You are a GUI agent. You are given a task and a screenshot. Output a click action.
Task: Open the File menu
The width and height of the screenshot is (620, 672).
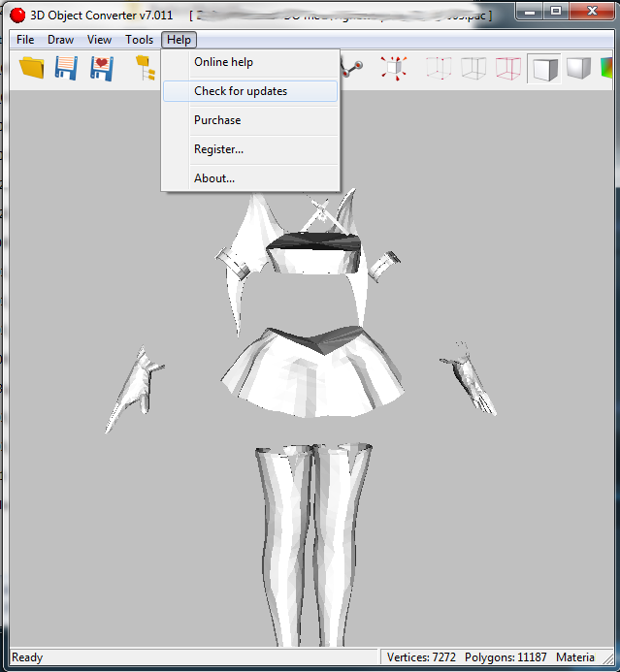point(25,40)
